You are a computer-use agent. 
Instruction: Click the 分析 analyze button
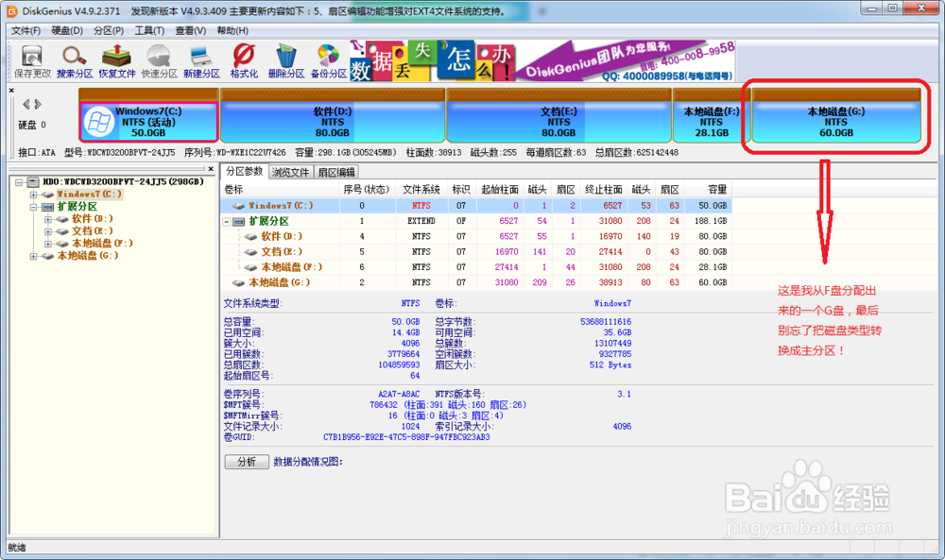(x=247, y=462)
